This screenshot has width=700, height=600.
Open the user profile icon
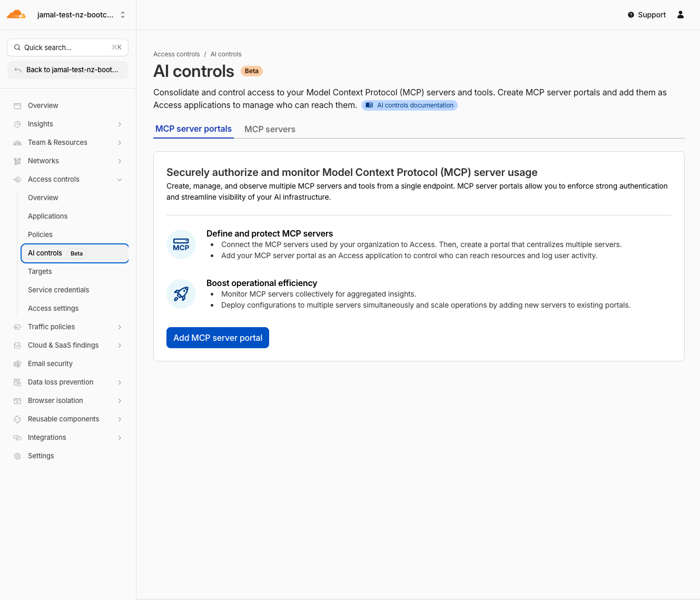pos(681,15)
